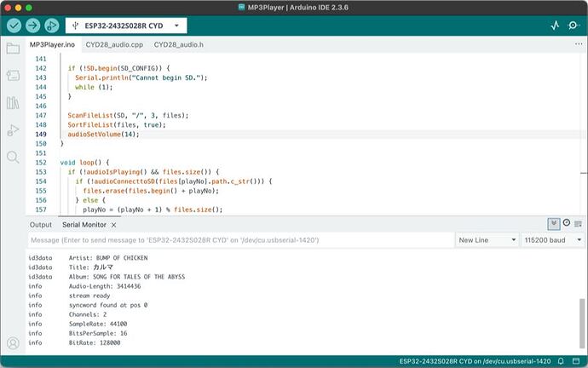Open notifications bell in status bar

pyautogui.click(x=561, y=361)
